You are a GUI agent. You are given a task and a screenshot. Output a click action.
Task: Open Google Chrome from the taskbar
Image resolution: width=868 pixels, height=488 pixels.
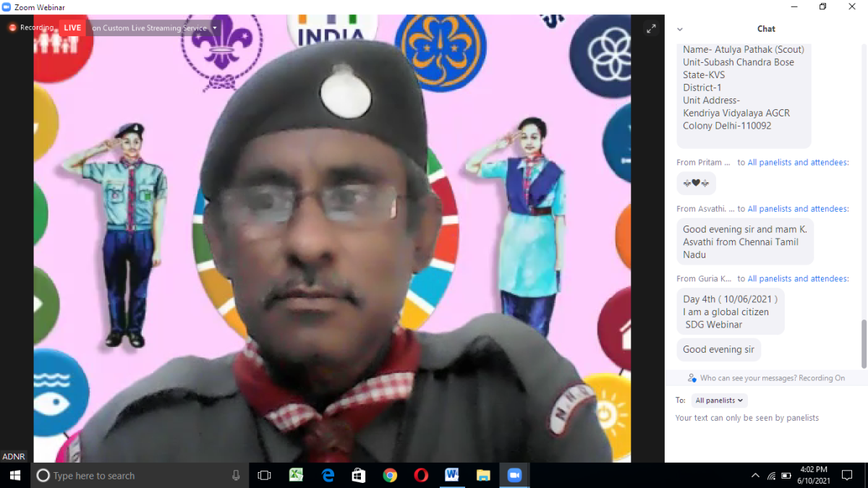pyautogui.click(x=390, y=475)
